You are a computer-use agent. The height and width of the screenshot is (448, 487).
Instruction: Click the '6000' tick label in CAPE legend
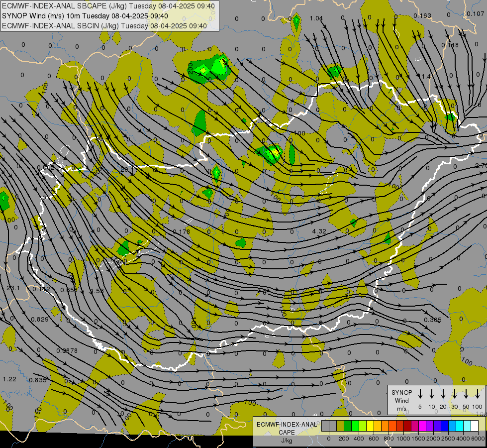click(x=478, y=439)
